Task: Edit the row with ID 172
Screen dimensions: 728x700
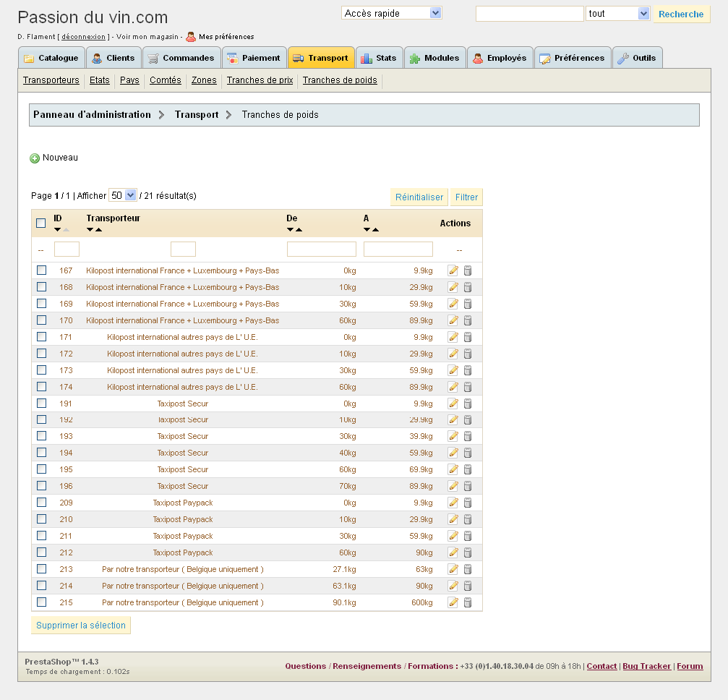Action: (453, 354)
